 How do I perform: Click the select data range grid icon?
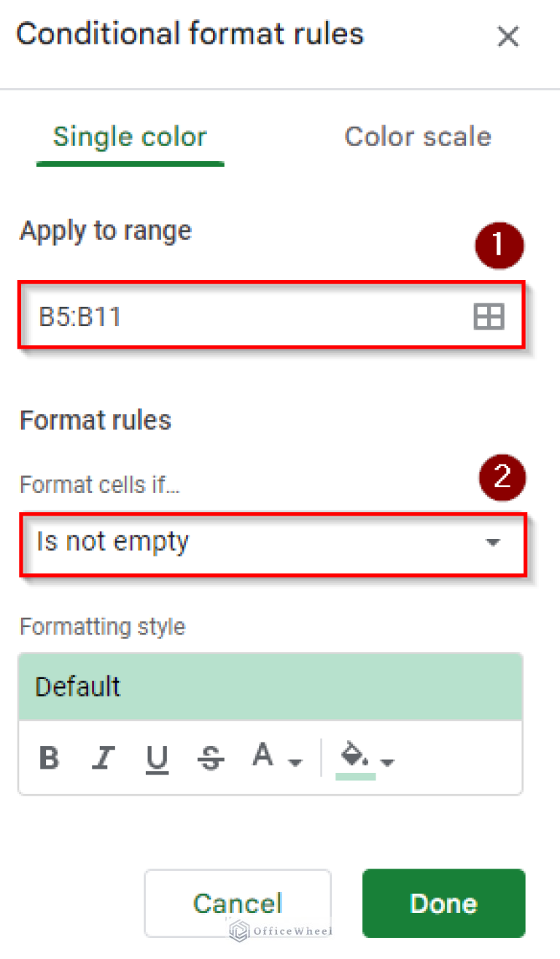pyautogui.click(x=489, y=317)
